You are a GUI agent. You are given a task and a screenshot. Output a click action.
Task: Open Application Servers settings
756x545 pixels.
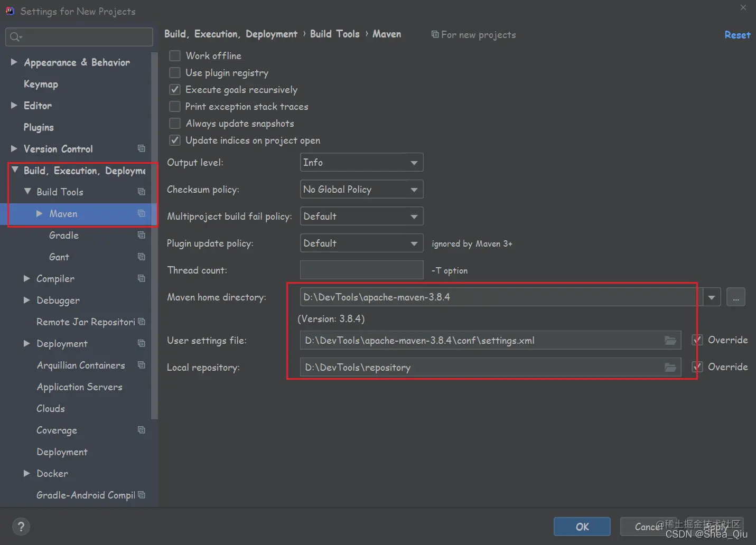79,387
